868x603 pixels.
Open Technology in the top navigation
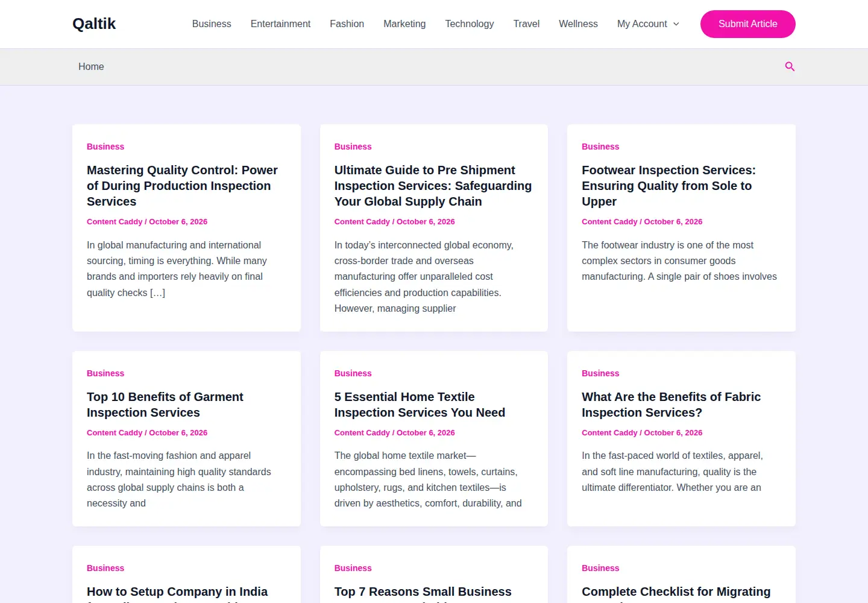click(x=470, y=24)
